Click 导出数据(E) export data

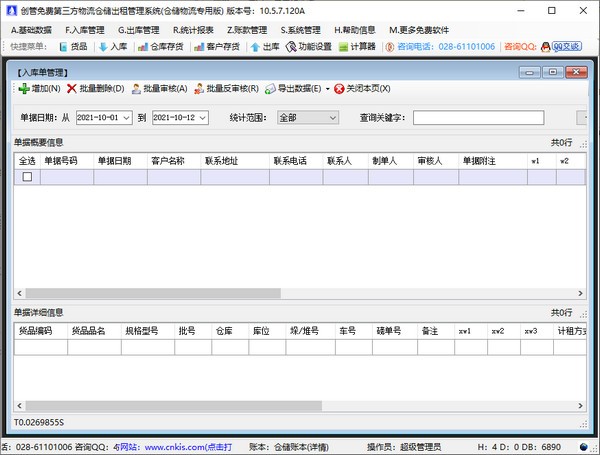point(293,89)
